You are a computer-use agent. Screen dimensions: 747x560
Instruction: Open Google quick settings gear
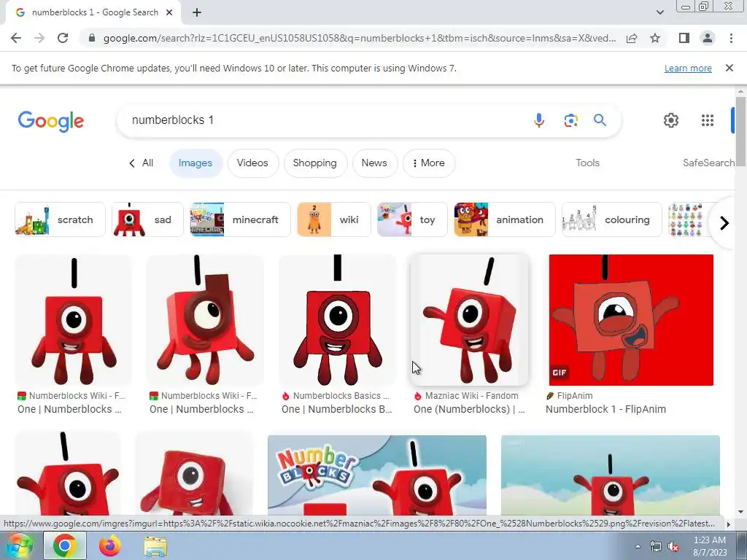671,120
